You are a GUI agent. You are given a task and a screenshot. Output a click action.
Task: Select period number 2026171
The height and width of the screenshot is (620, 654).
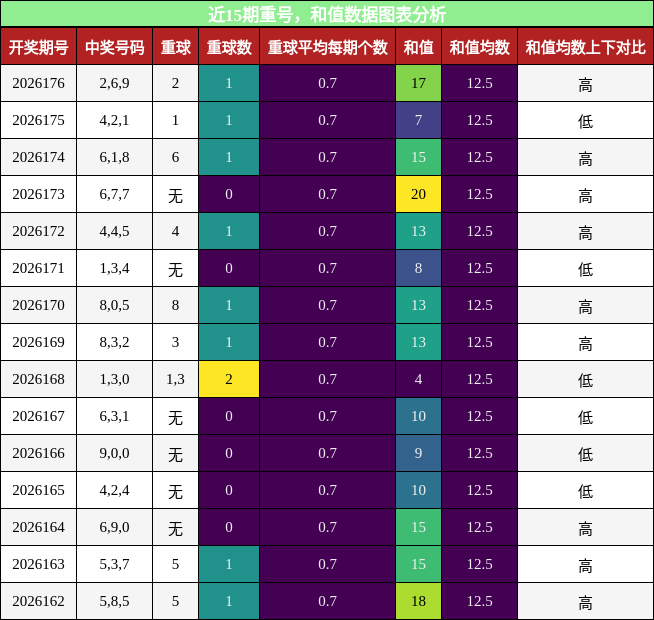(38, 268)
